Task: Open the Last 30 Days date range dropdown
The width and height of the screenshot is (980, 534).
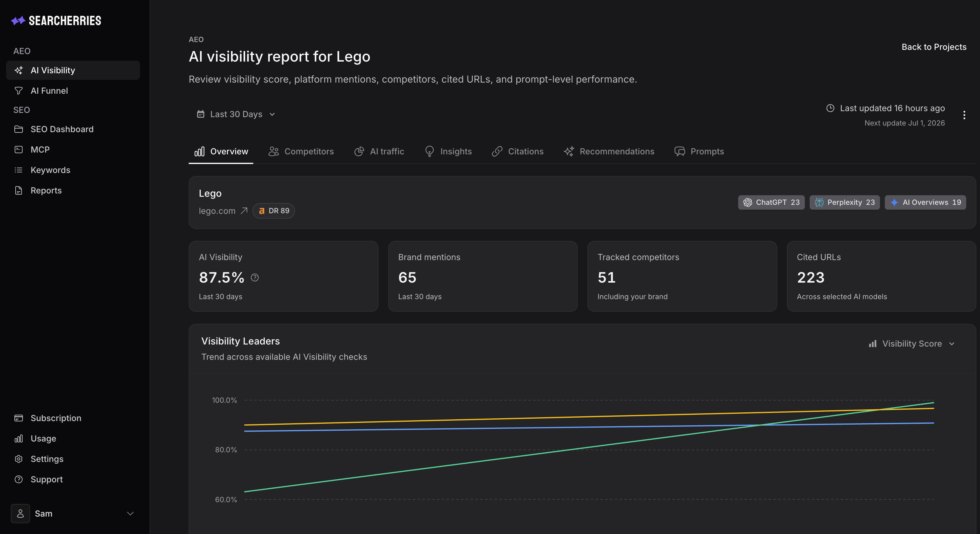Action: (x=236, y=114)
